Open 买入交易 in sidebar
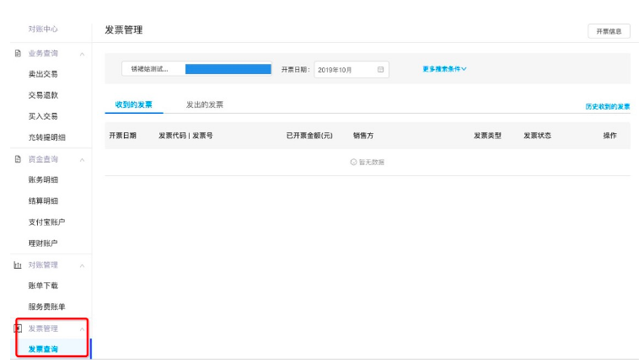644x363 pixels. [x=43, y=116]
